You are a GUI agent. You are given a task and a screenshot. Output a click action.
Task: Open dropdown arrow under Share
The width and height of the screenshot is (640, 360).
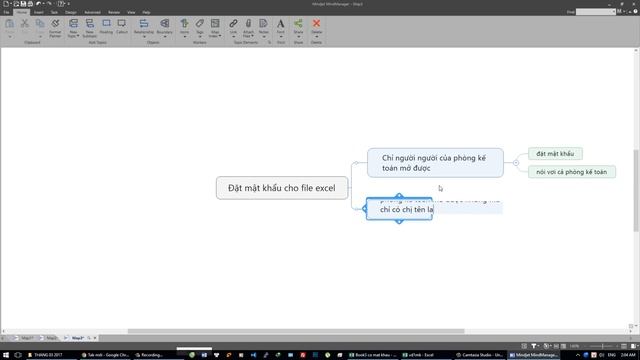pyautogui.click(x=298, y=37)
